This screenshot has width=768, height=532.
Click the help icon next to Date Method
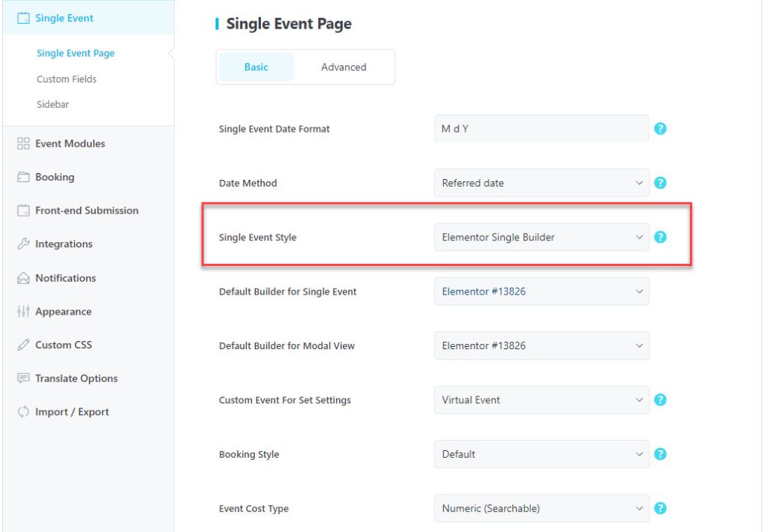(660, 183)
